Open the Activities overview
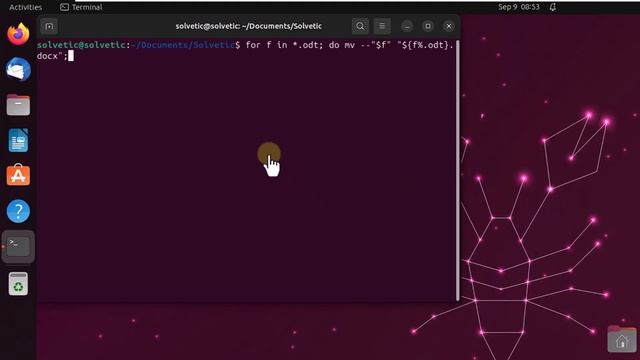This screenshot has height=360, width=640. [x=25, y=7]
